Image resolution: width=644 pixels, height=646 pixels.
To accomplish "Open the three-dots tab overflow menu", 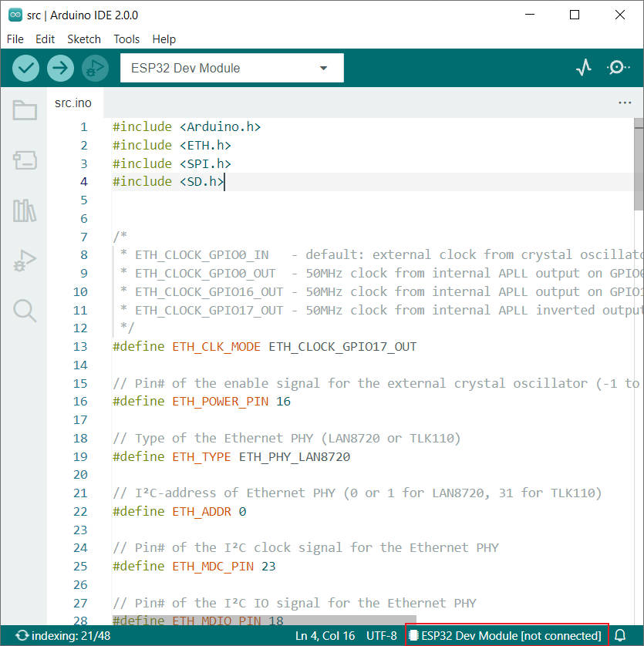I will (625, 103).
